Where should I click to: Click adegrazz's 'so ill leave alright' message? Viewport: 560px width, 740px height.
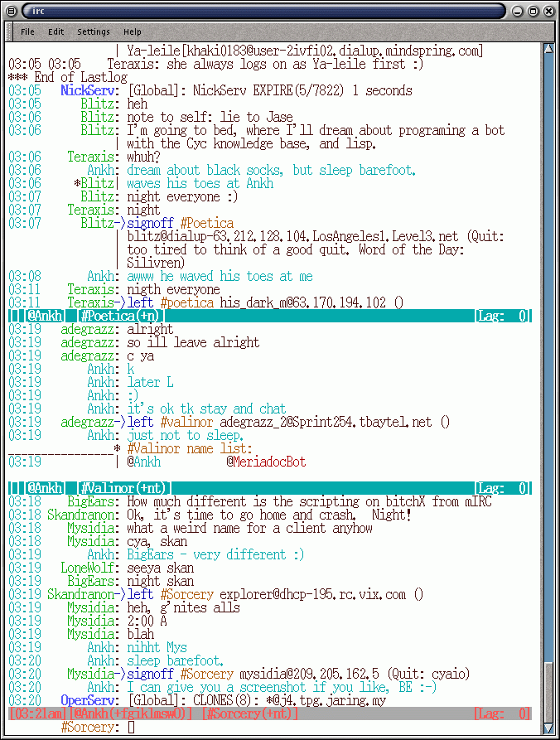coord(193,342)
